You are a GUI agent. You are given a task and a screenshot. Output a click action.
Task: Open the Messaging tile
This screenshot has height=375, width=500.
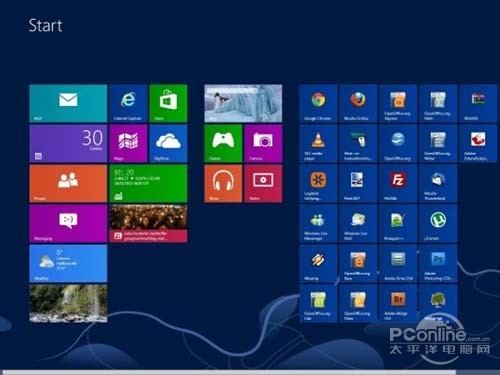[x=68, y=223]
